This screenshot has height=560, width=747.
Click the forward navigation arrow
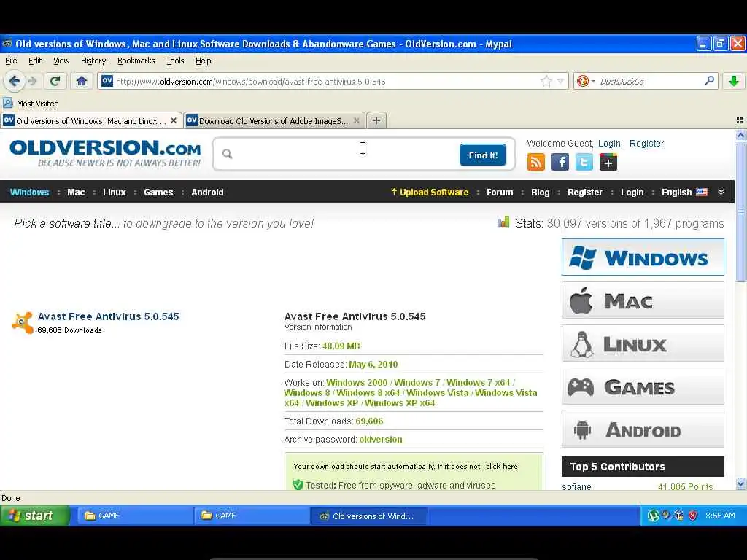coord(32,81)
